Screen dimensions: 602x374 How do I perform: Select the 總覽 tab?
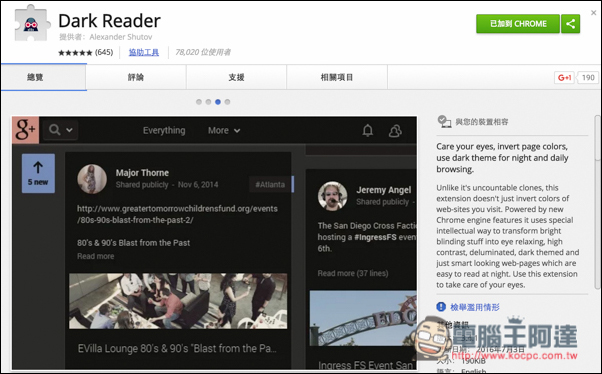(43, 77)
